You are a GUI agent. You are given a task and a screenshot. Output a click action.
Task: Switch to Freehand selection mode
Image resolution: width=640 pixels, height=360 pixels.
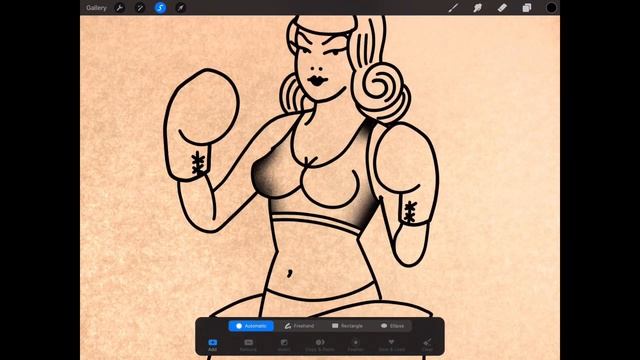pyautogui.click(x=300, y=326)
